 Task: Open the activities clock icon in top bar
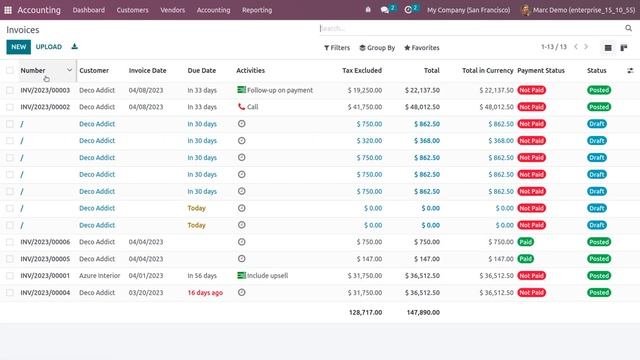[x=408, y=10]
